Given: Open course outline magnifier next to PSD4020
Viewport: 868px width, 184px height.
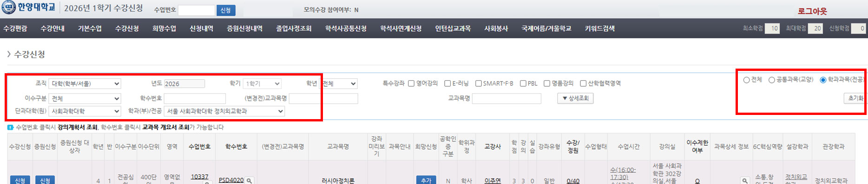Looking at the screenshot, I should tap(250, 181).
